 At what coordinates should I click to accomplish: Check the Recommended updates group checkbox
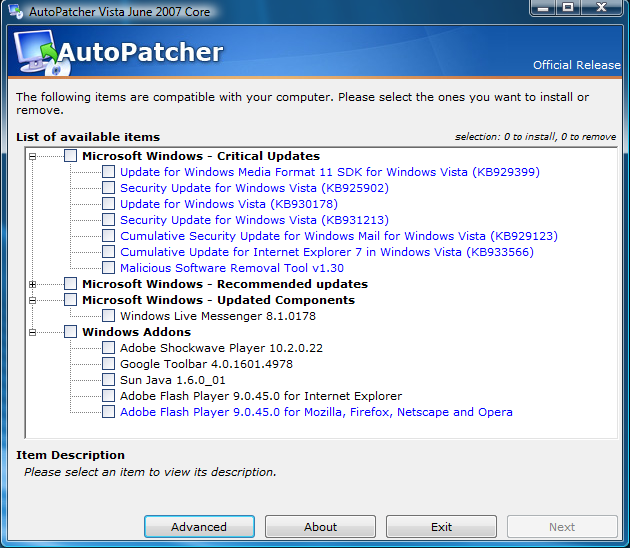[x=70, y=284]
